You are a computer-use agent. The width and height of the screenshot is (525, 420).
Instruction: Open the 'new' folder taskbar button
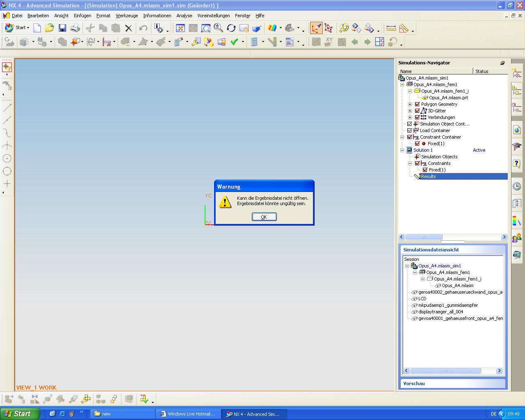(x=123, y=414)
